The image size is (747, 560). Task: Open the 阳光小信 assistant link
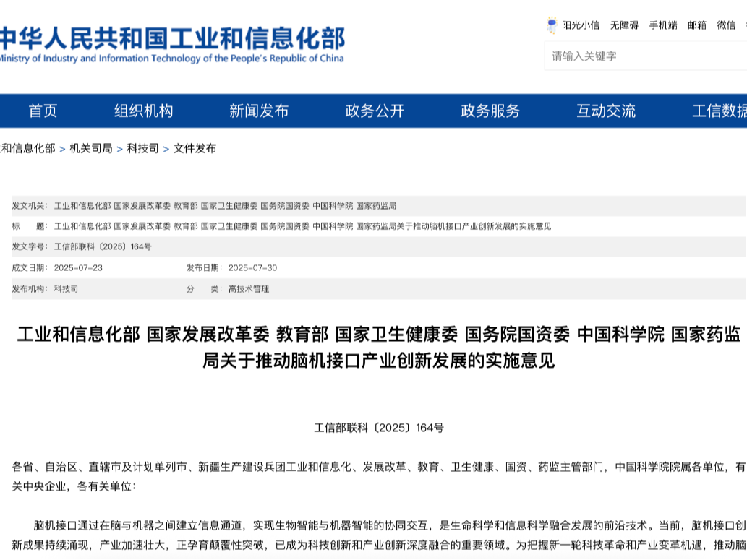click(581, 25)
